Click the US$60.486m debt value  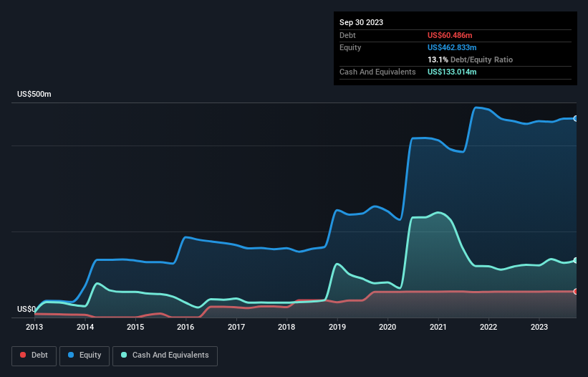tap(450, 35)
